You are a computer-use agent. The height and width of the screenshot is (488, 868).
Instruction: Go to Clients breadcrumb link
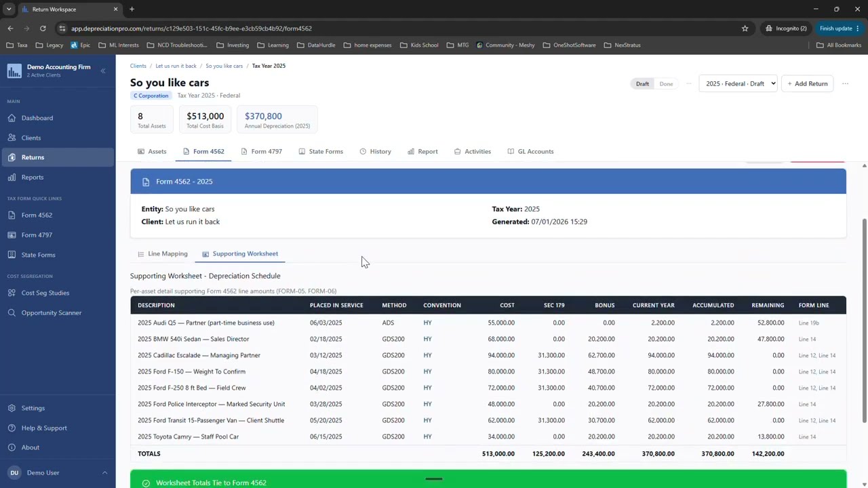click(x=138, y=66)
